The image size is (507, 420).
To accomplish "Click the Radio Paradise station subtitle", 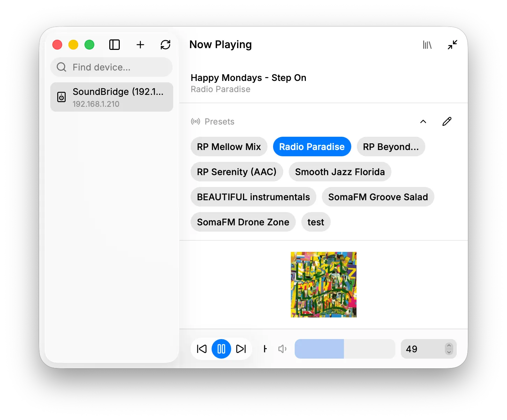I will pos(221,89).
